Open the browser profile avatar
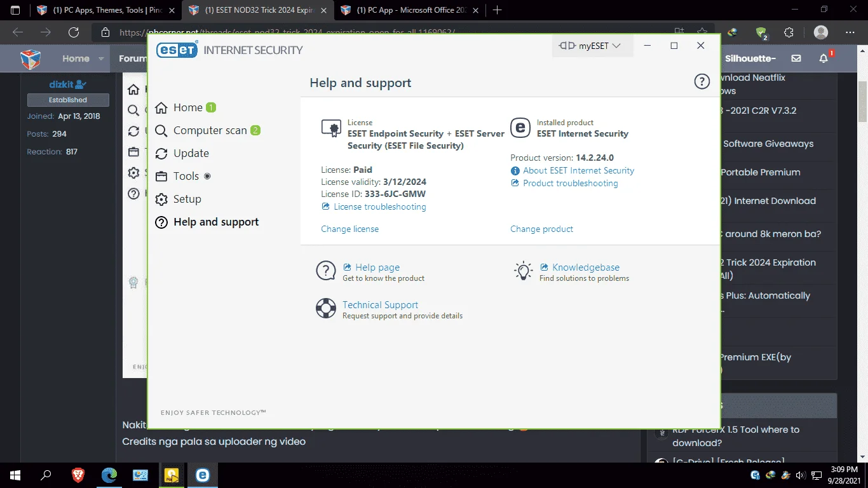The image size is (868, 488). [x=821, y=32]
